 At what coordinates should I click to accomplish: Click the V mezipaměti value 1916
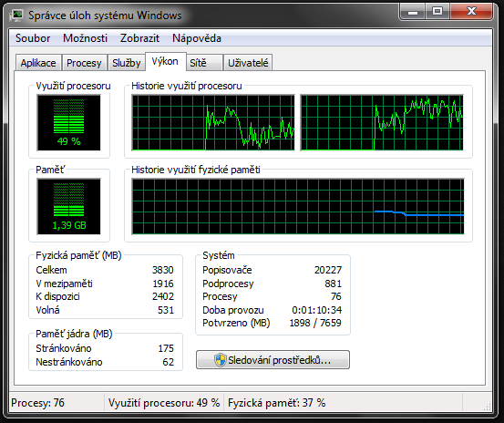pyautogui.click(x=163, y=284)
